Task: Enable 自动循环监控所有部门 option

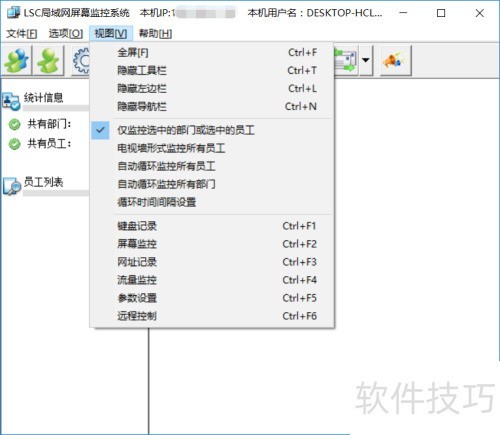Action: [212, 184]
